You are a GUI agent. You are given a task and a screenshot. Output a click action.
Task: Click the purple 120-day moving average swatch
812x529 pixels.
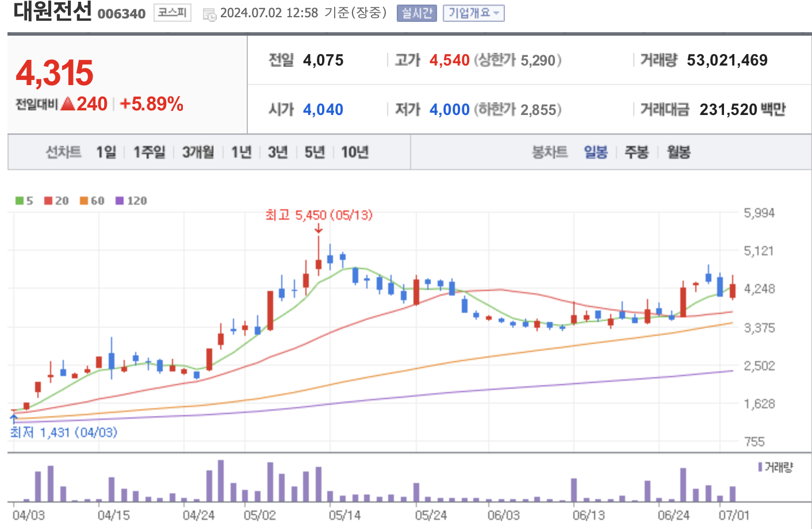pos(120,201)
